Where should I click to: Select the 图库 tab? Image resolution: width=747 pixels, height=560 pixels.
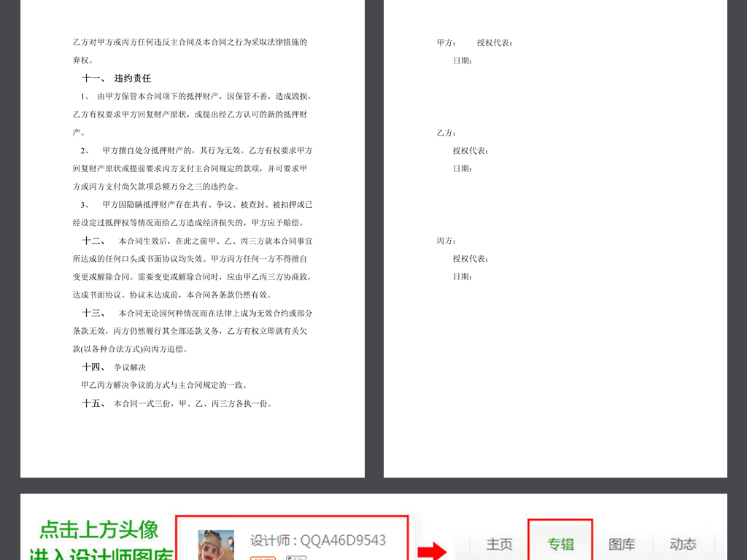pyautogui.click(x=622, y=544)
